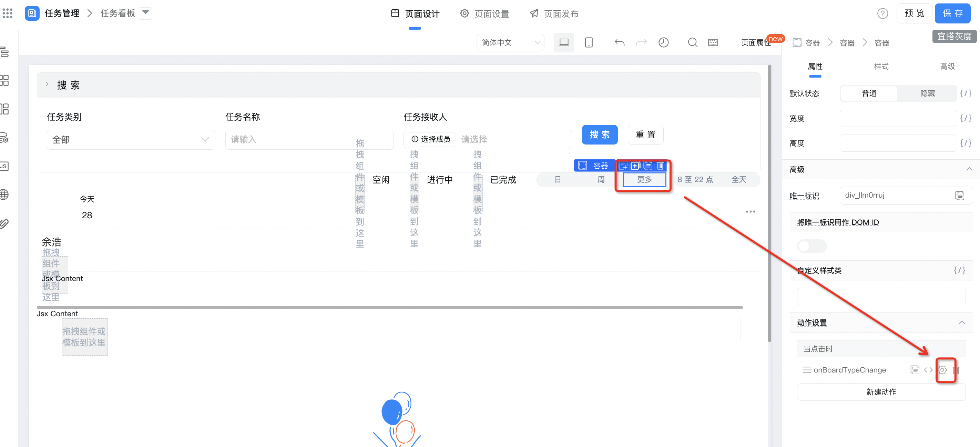Screen dimensions: 980x447
Task: Open the keyboard shortcuts icon
Action: [x=713, y=43]
